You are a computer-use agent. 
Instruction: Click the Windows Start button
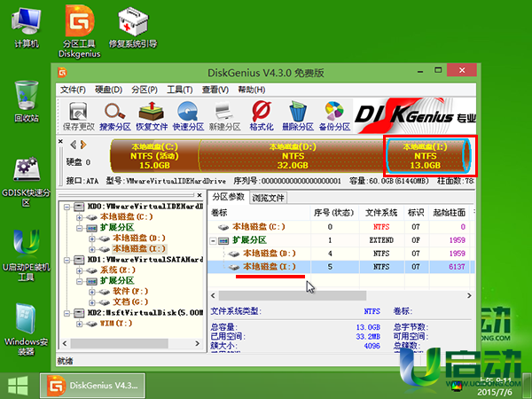(18, 386)
